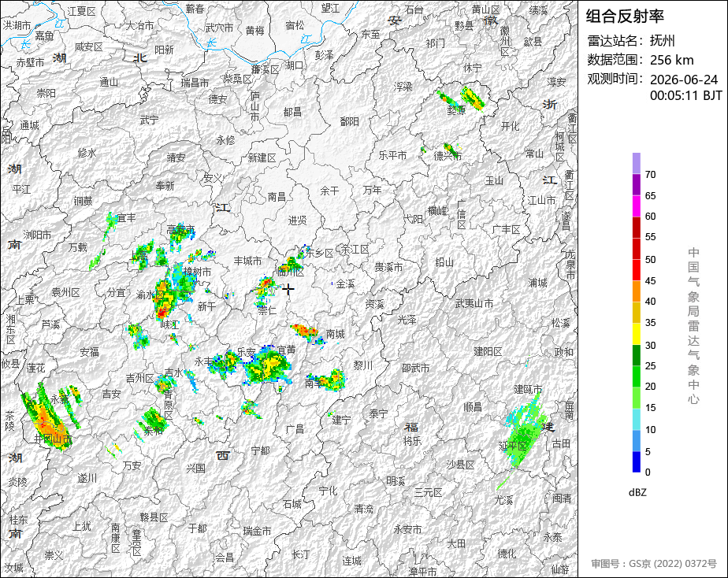This screenshot has width=728, height=578.
Task: Click the 贵溪市 label
Action: (x=388, y=267)
